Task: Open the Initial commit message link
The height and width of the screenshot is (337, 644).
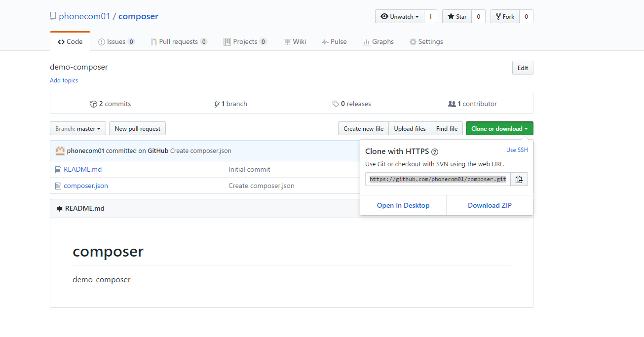Action: [249, 169]
